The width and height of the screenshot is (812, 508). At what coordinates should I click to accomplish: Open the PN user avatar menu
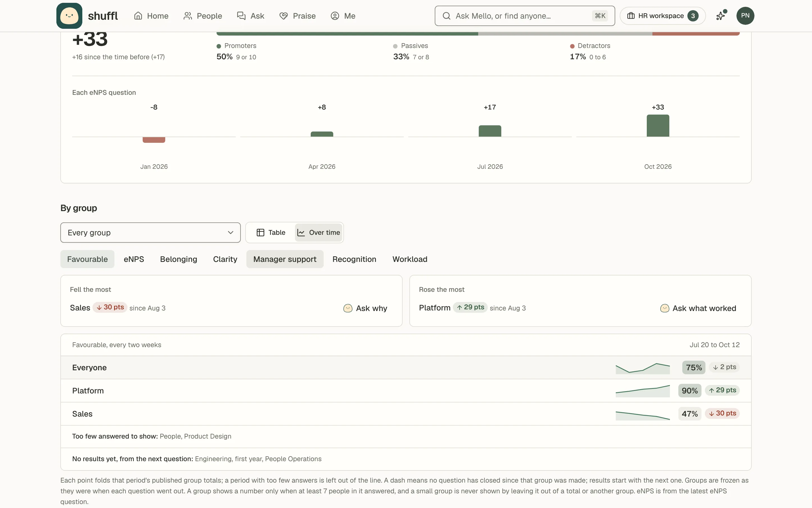click(745, 16)
